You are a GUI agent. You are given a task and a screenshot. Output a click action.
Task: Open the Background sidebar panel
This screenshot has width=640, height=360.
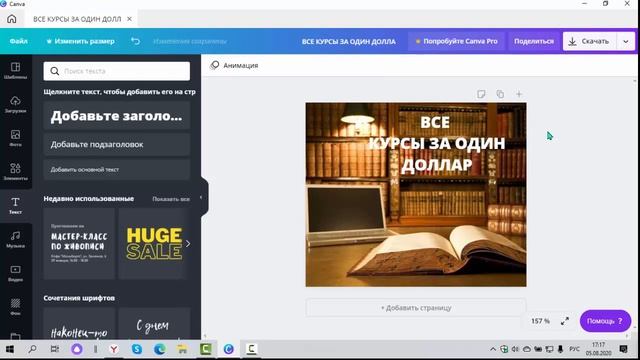click(x=16, y=307)
